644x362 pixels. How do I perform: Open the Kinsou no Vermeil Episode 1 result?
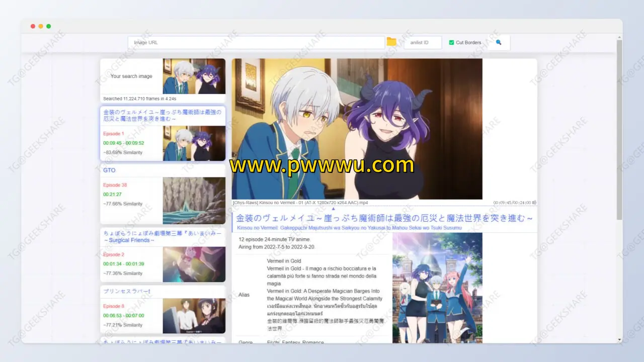pyautogui.click(x=131, y=134)
